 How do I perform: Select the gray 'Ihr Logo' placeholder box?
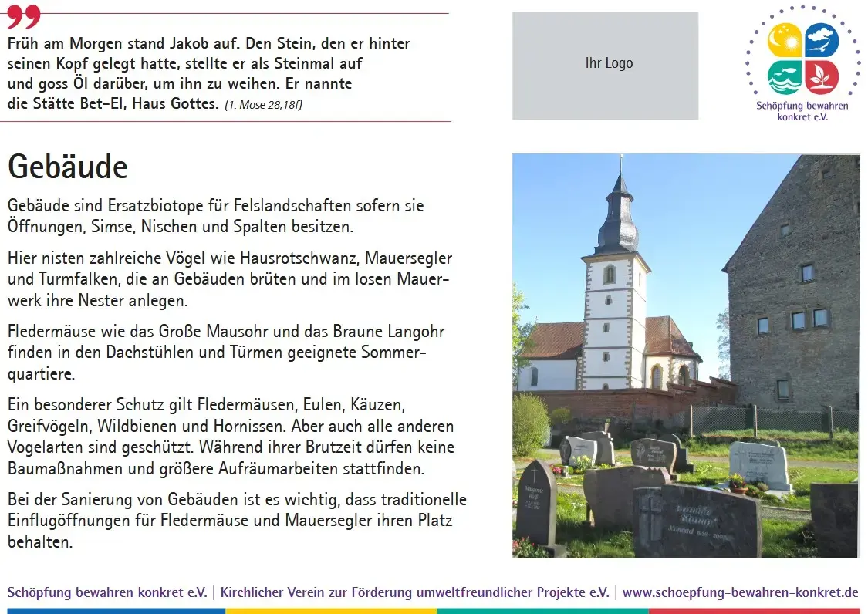click(605, 66)
